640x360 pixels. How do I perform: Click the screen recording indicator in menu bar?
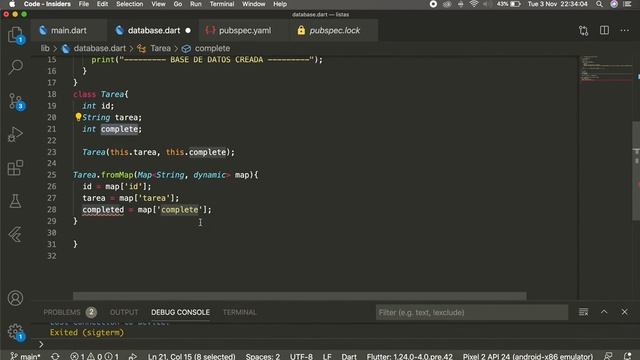pyautogui.click(x=433, y=4)
